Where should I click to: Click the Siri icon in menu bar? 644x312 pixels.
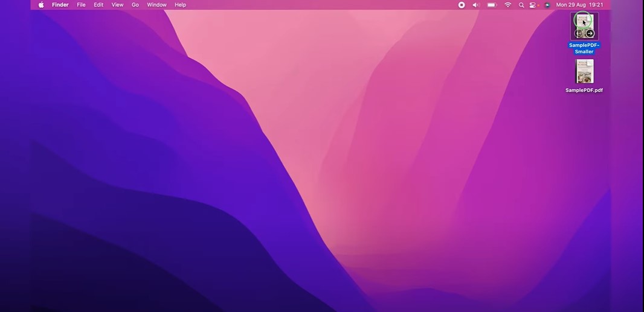[x=547, y=5]
